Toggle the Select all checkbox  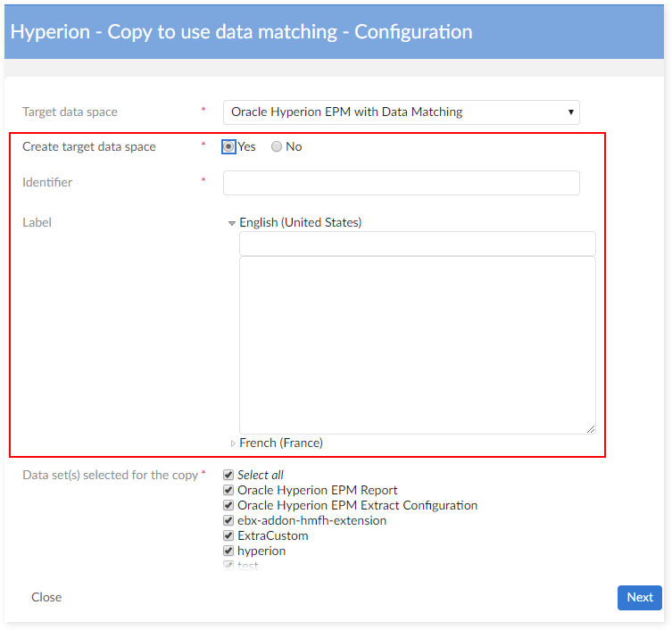tap(228, 476)
